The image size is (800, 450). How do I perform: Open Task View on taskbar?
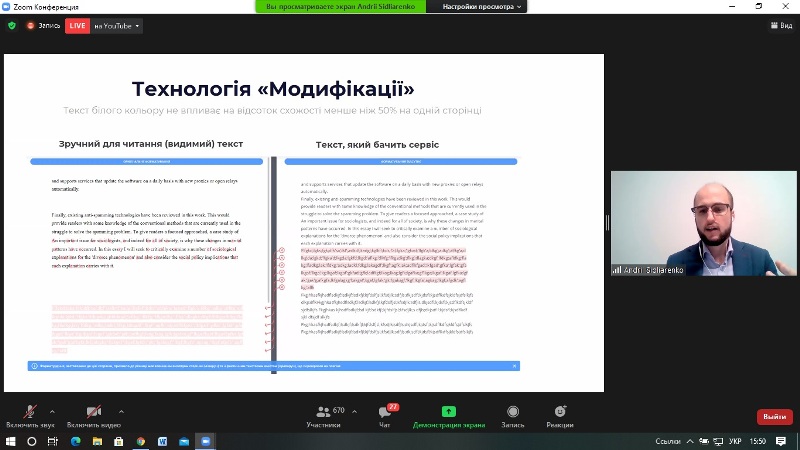53,441
